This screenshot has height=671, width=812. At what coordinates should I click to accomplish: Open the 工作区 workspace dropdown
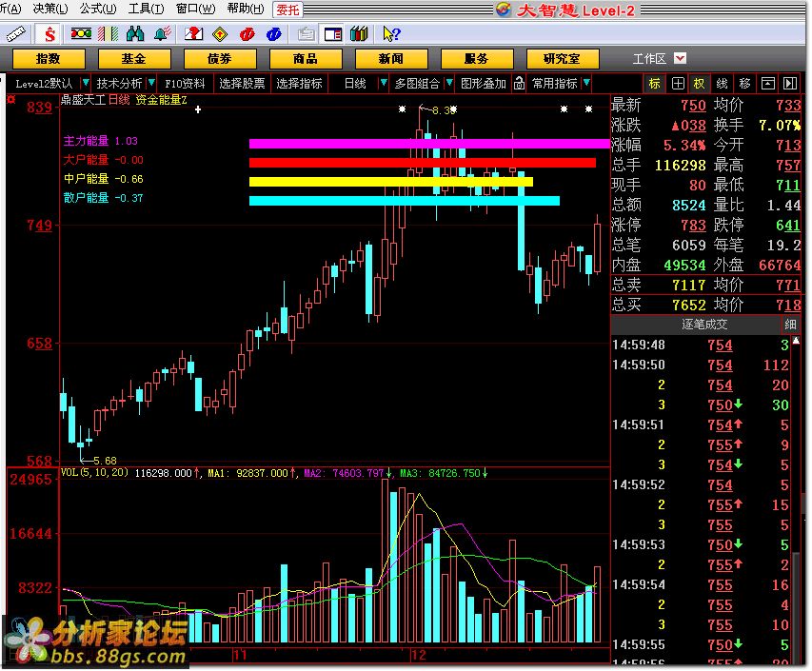tap(680, 58)
